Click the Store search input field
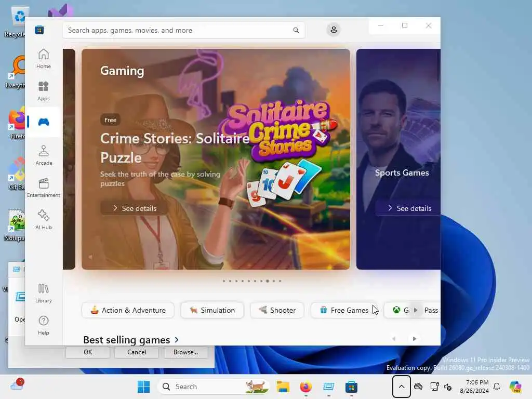The image size is (532, 399). coord(183,30)
